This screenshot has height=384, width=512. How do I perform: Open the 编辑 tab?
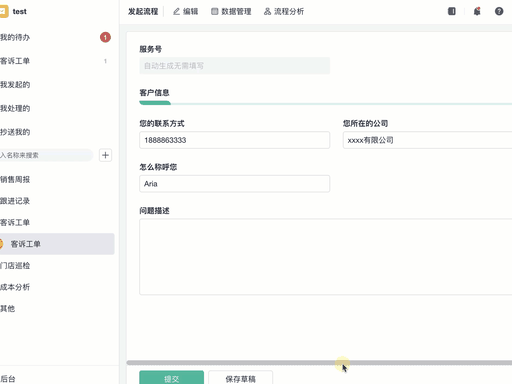coord(185,12)
